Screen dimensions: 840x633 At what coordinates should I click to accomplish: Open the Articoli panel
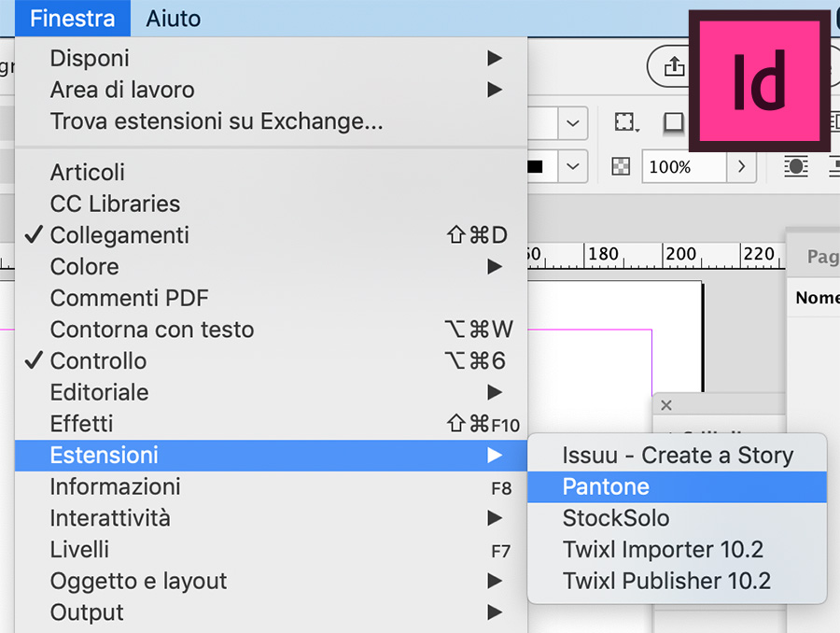pos(271,172)
